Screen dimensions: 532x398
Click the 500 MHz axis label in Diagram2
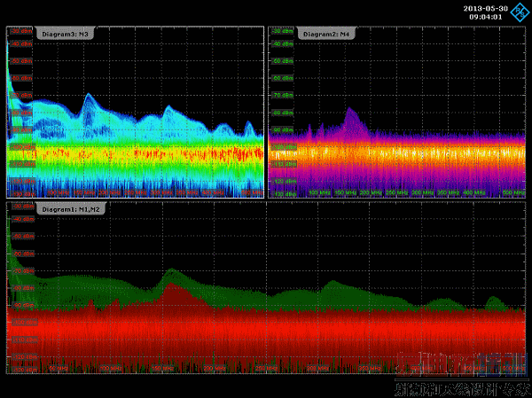(x=514, y=191)
